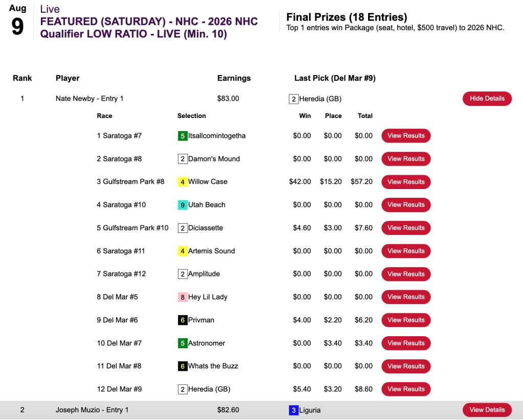Click the Rank column header
This screenshot has height=420, width=523.
click(x=22, y=78)
